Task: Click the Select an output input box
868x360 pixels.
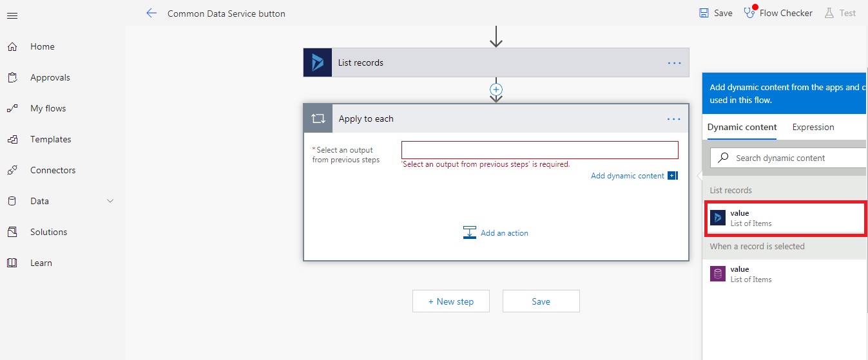Action: click(539, 150)
